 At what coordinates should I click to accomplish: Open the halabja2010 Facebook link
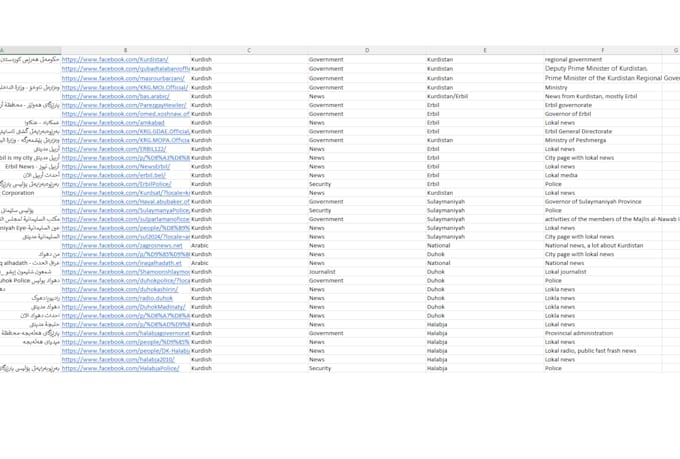tap(118, 360)
